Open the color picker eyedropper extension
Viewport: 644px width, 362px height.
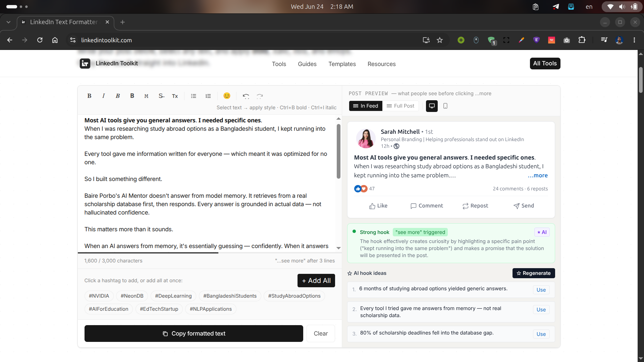521,40
